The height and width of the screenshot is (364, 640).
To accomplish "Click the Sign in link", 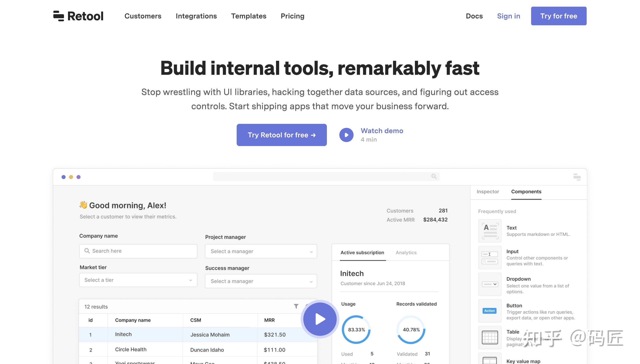I will 508,16.
